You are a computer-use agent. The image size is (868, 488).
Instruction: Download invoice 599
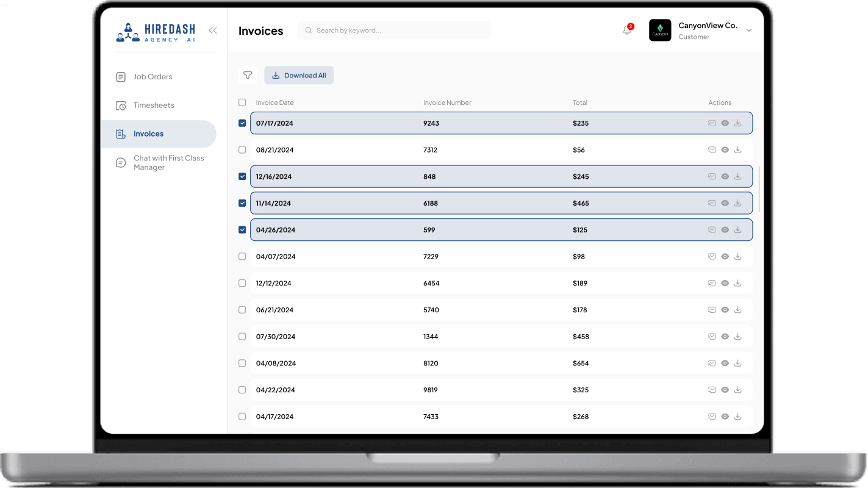click(738, 230)
